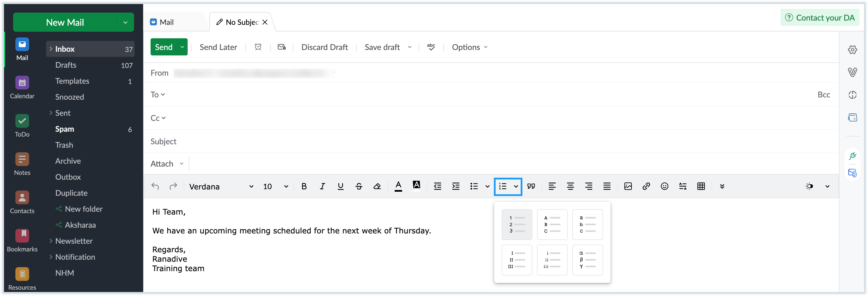Toggle the night mode editor icon
This screenshot has width=868, height=296.
tap(809, 186)
